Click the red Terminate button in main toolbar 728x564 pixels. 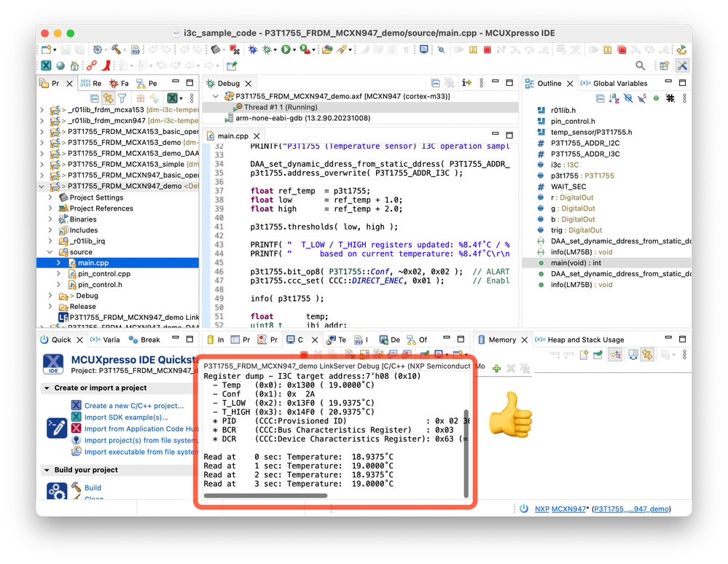487,50
